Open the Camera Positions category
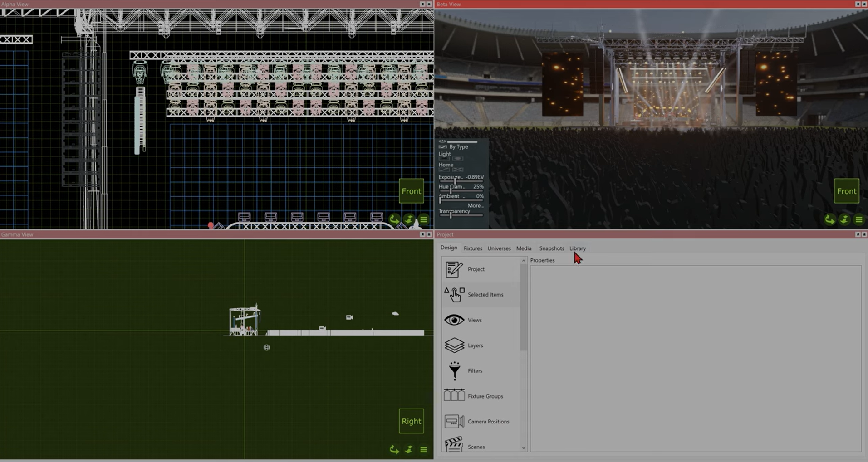Viewport: 868px width, 462px height. pos(488,422)
